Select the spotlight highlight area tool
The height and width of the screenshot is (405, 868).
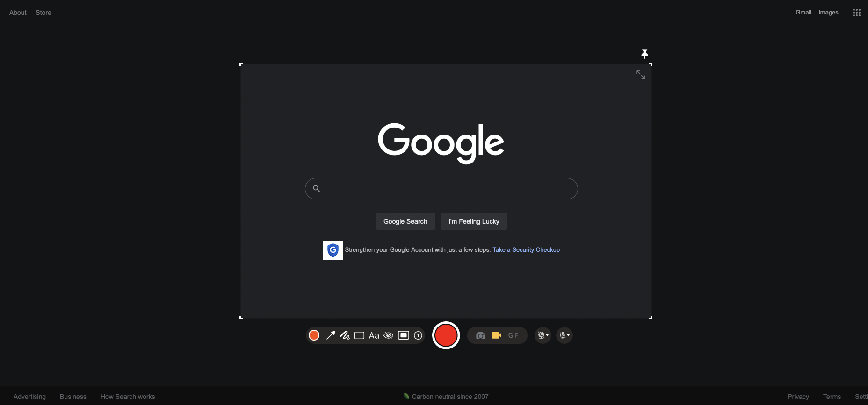click(404, 335)
